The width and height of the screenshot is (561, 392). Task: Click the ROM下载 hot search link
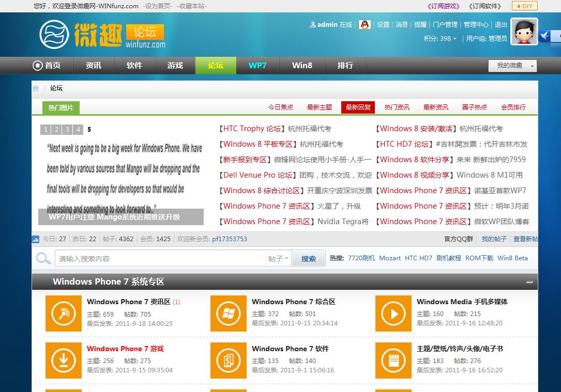(x=479, y=258)
